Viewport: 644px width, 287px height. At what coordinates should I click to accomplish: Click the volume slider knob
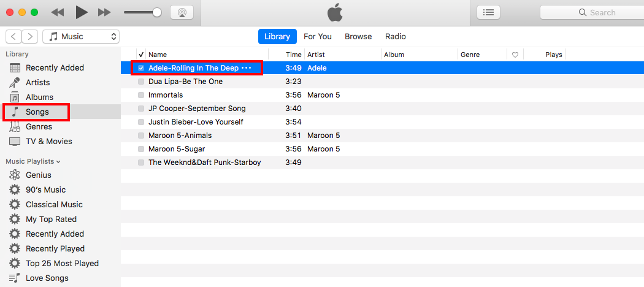click(x=157, y=12)
